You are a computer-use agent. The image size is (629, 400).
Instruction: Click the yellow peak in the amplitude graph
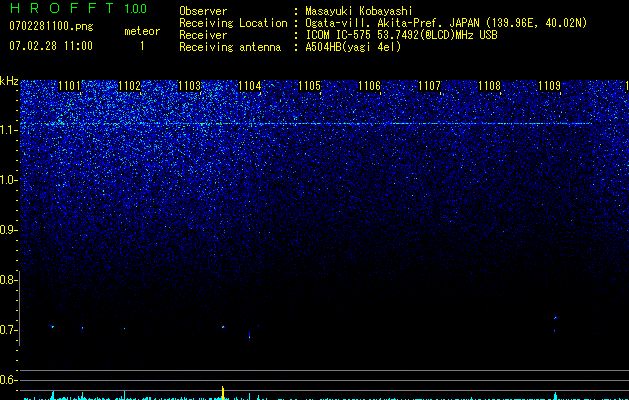(x=223, y=392)
